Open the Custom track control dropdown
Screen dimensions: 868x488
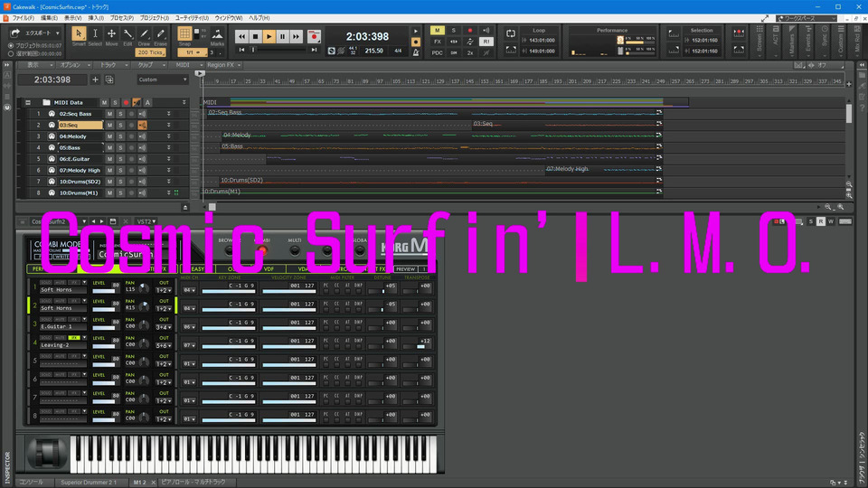click(x=162, y=80)
